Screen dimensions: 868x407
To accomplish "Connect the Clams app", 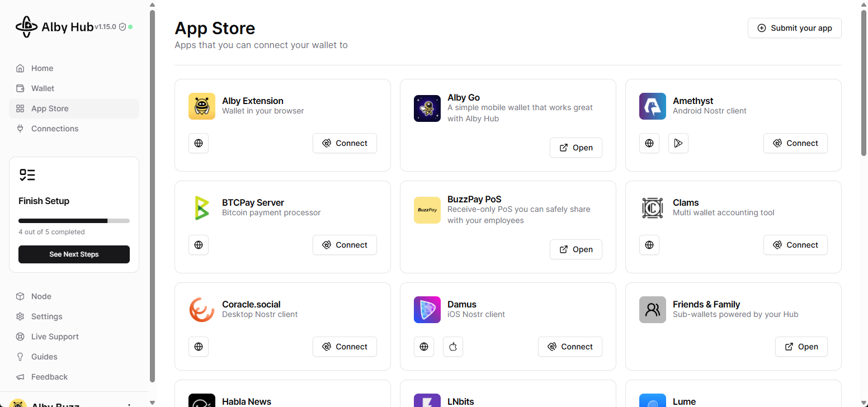I will pyautogui.click(x=795, y=245).
